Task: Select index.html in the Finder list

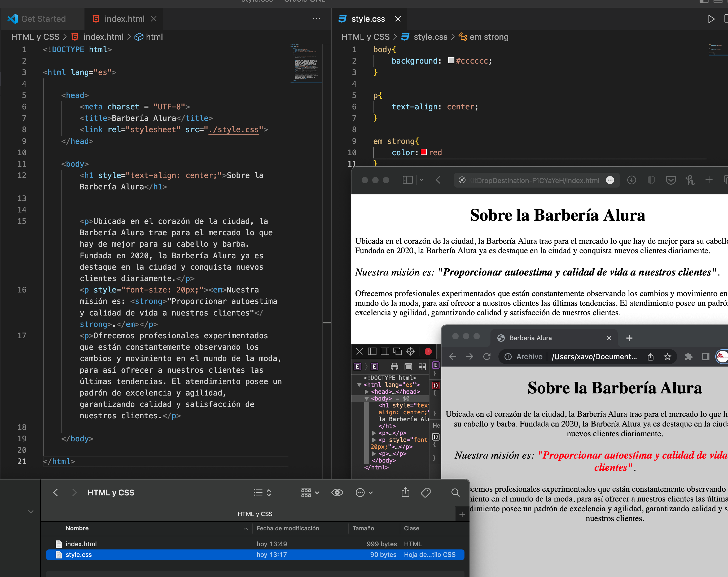Action: pyautogui.click(x=255, y=544)
